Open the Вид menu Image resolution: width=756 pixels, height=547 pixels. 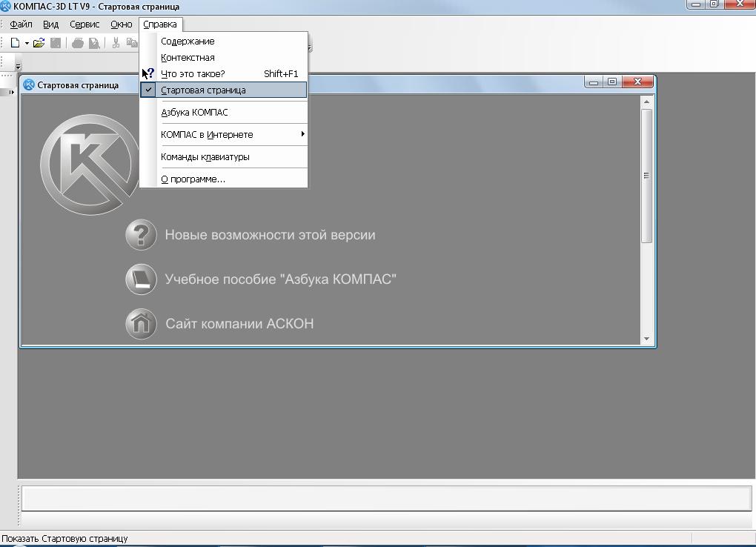[50, 24]
